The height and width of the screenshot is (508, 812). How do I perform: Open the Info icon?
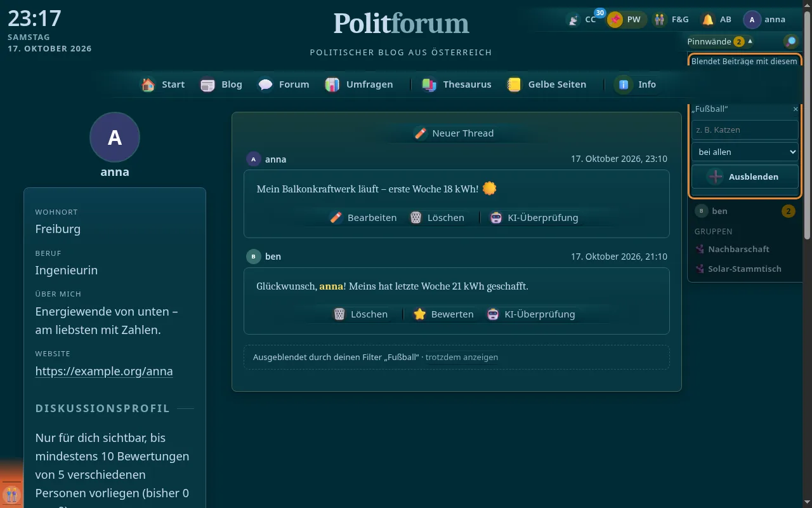pos(624,84)
